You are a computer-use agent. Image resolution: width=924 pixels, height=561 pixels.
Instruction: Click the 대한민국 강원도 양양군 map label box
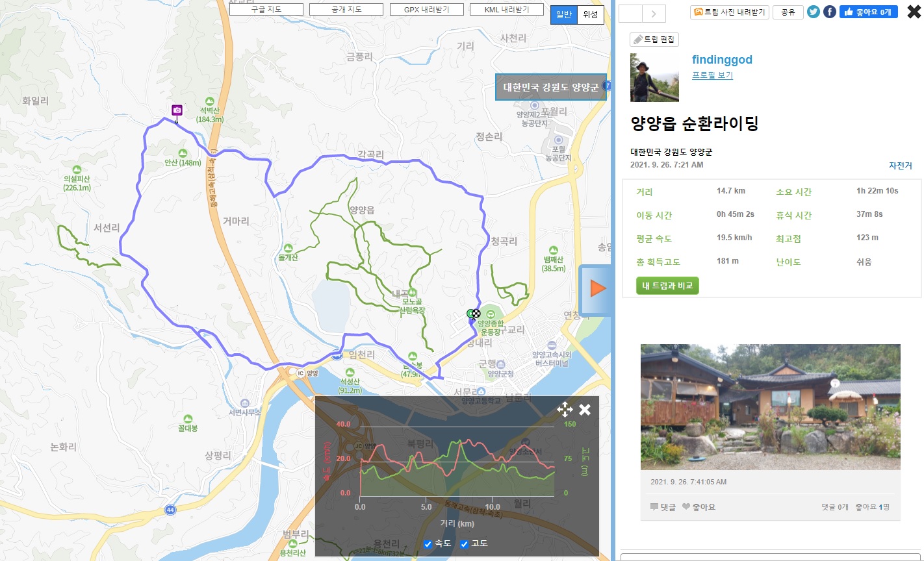point(551,87)
